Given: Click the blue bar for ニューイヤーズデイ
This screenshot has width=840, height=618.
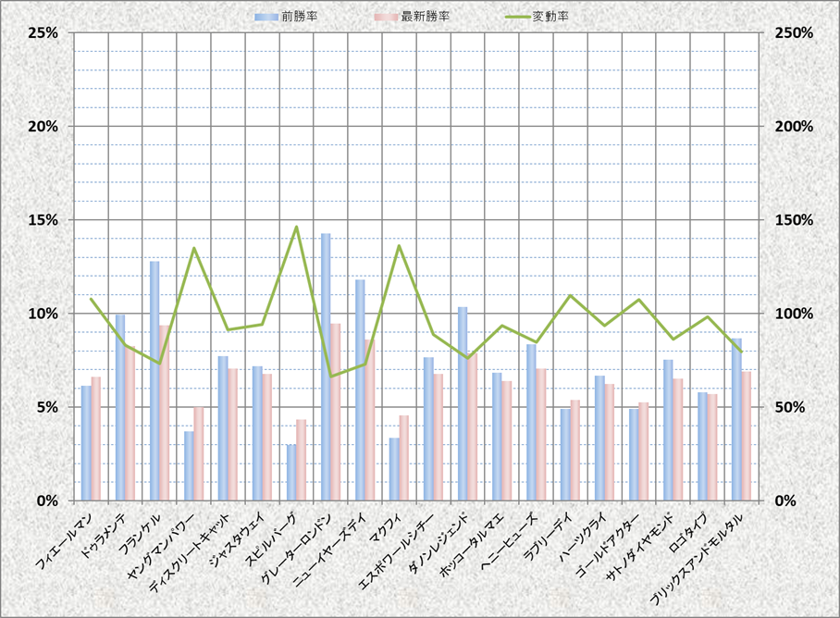Looking at the screenshot, I should [x=360, y=389].
